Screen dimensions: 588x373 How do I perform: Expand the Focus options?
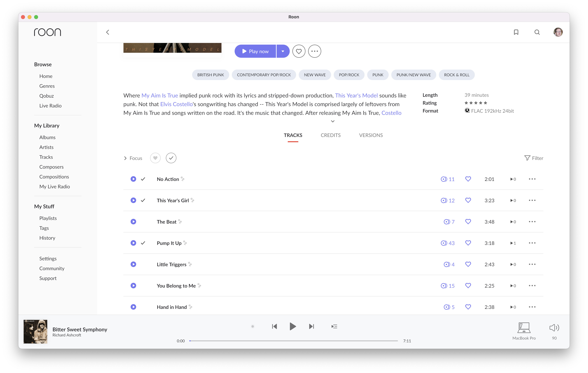coord(133,158)
